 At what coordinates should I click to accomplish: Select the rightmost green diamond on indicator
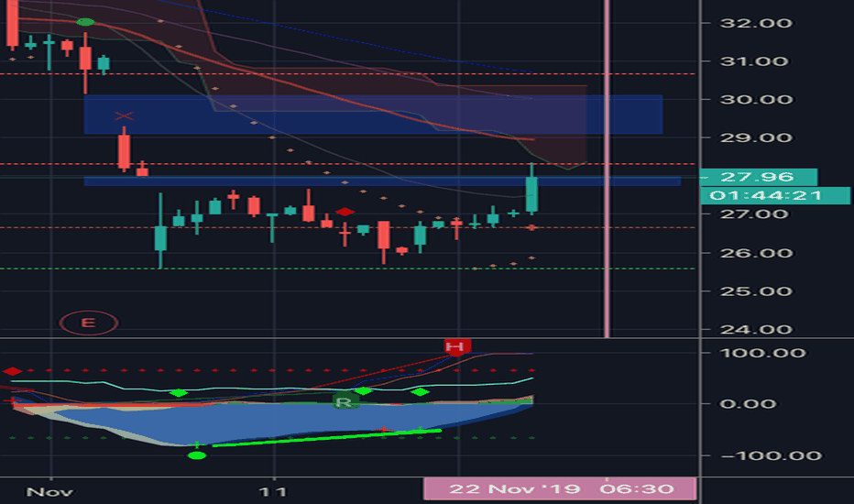coord(420,392)
